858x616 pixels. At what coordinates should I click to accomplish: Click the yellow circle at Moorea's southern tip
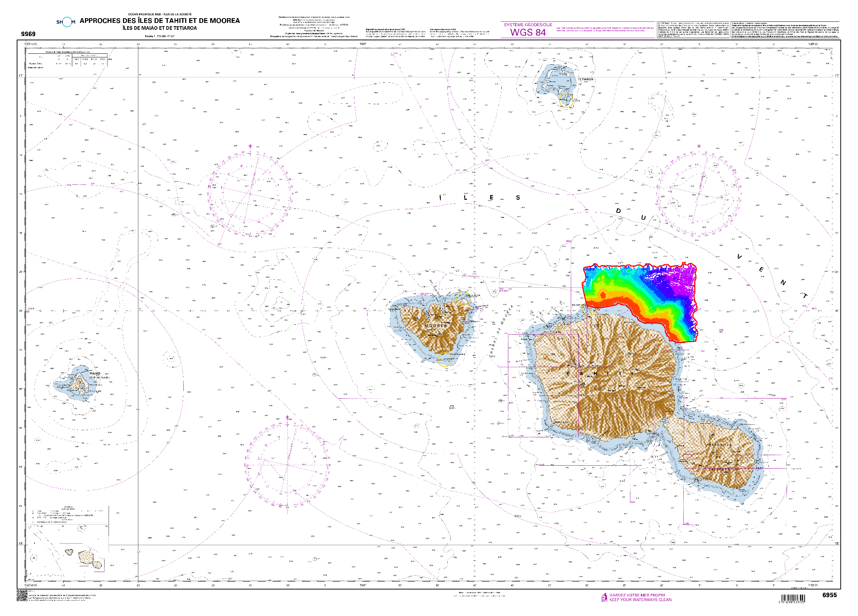(x=444, y=360)
